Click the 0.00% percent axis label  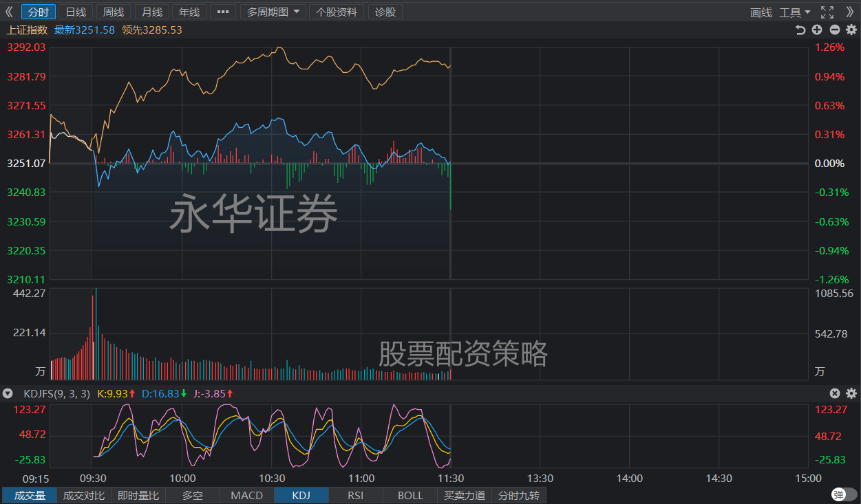[829, 163]
